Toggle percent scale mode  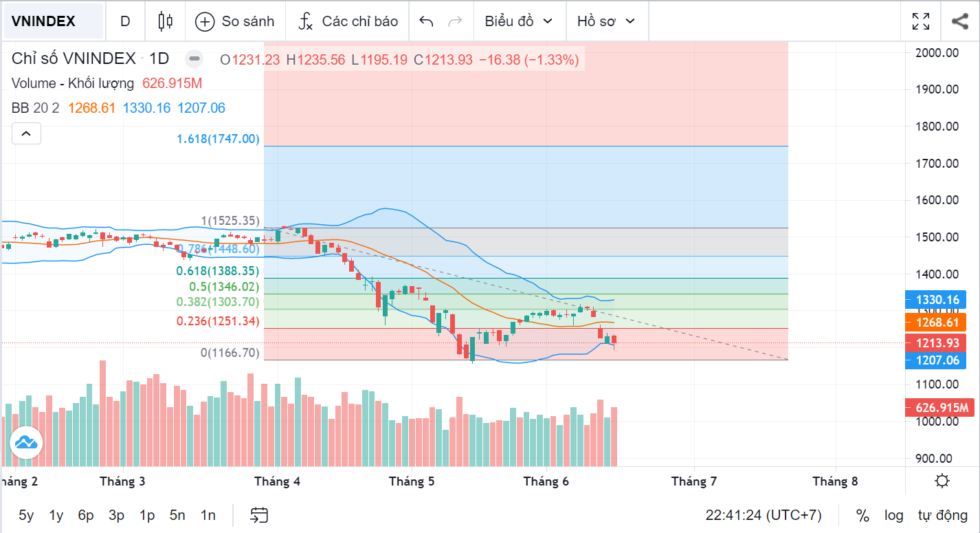point(862,515)
